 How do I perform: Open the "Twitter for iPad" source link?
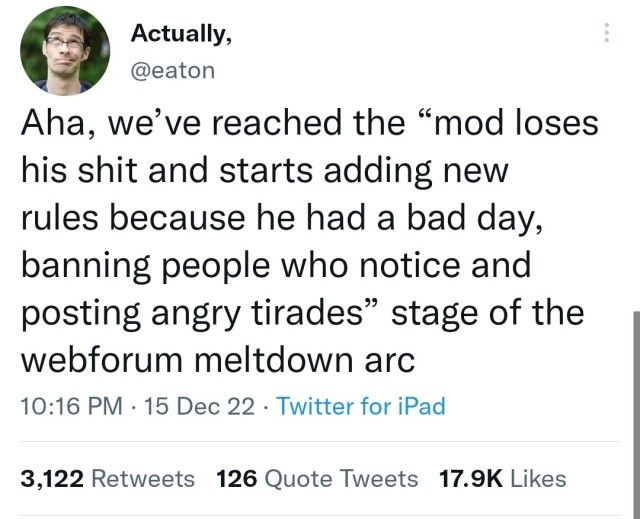coord(360,406)
